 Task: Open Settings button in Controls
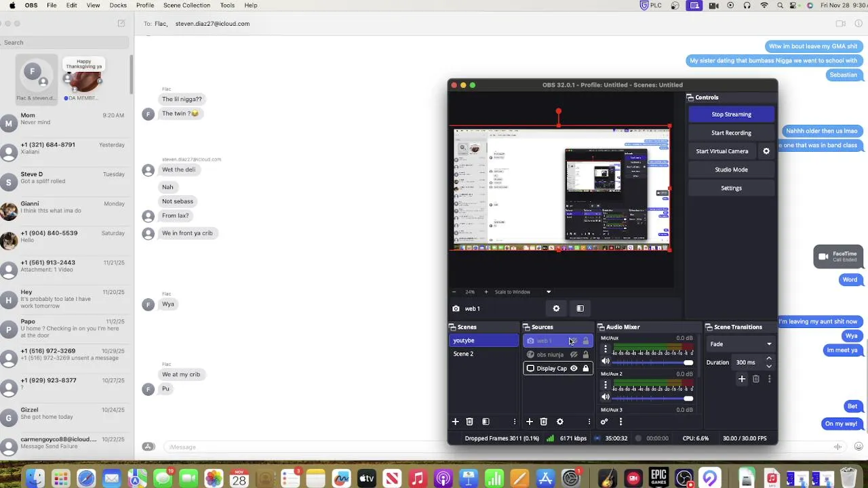731,188
